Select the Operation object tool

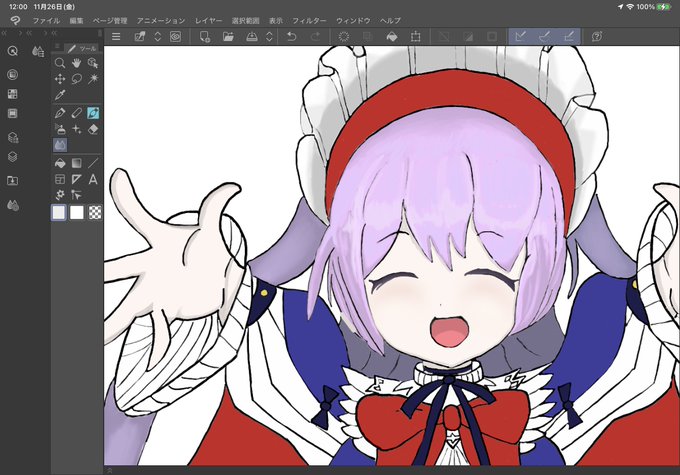pyautogui.click(x=93, y=63)
